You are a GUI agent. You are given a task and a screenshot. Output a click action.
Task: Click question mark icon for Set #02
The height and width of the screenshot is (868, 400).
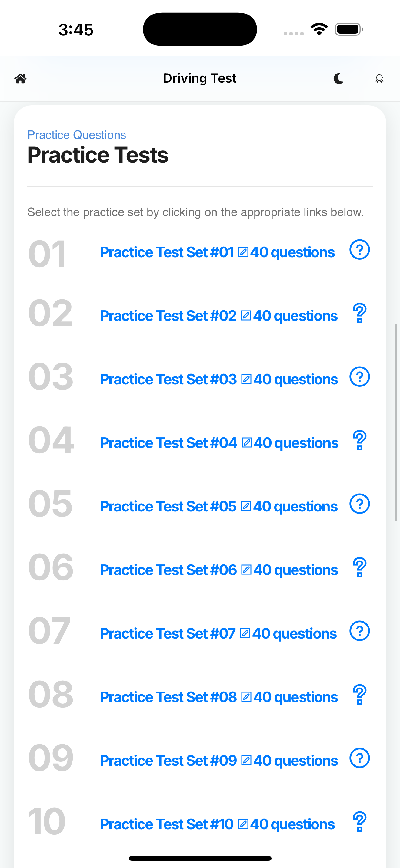pyautogui.click(x=359, y=313)
